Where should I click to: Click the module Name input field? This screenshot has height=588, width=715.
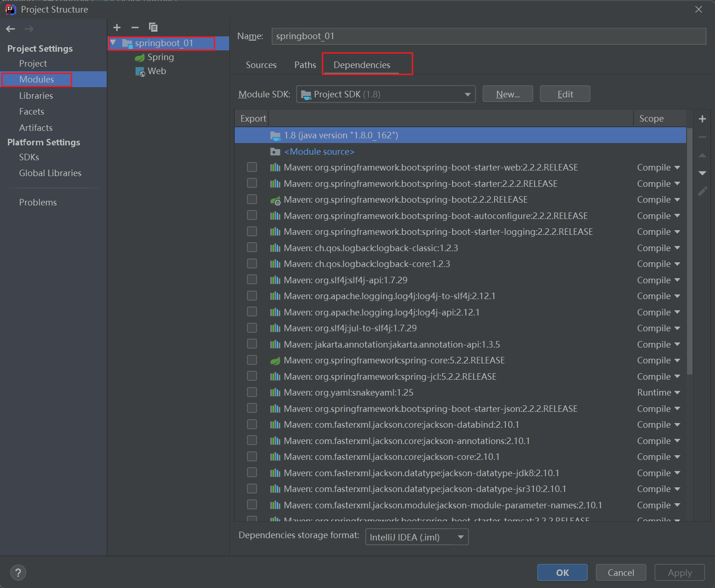pos(489,36)
